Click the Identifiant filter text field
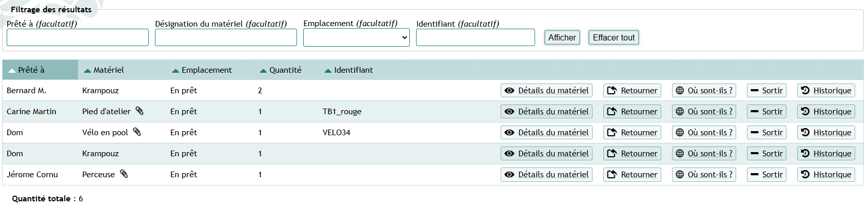Image resolution: width=868 pixels, height=210 pixels. pyautogui.click(x=475, y=37)
